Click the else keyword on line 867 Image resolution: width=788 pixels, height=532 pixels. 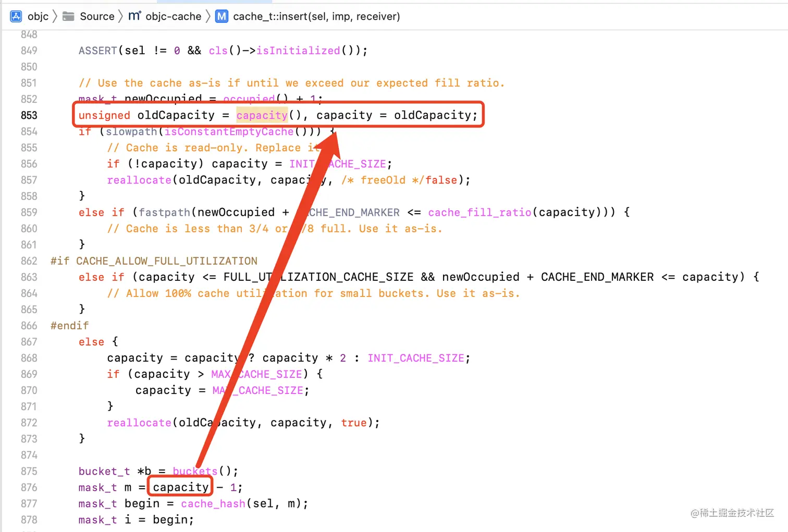click(92, 342)
